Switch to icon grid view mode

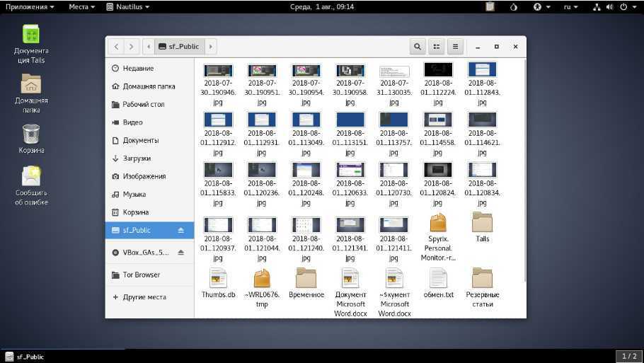pyautogui.click(x=437, y=47)
